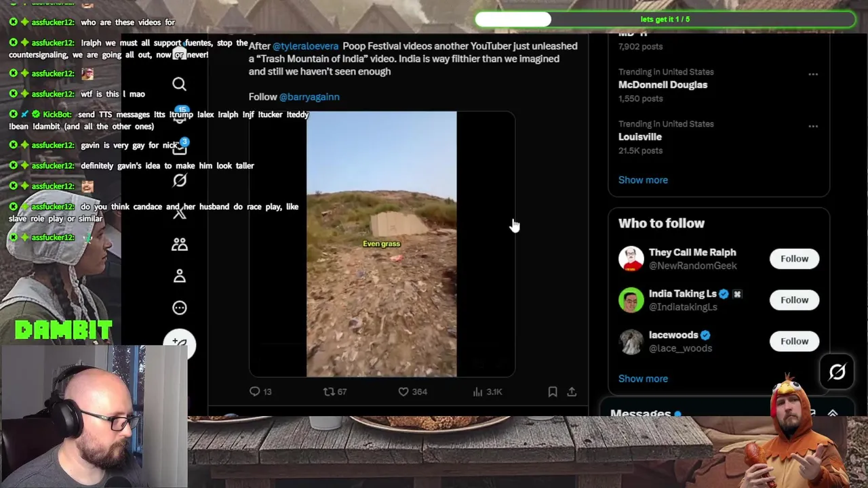This screenshot has width=868, height=488.
Task: Click the 'lets get it 1 / 5' progress bar
Action: tap(665, 19)
